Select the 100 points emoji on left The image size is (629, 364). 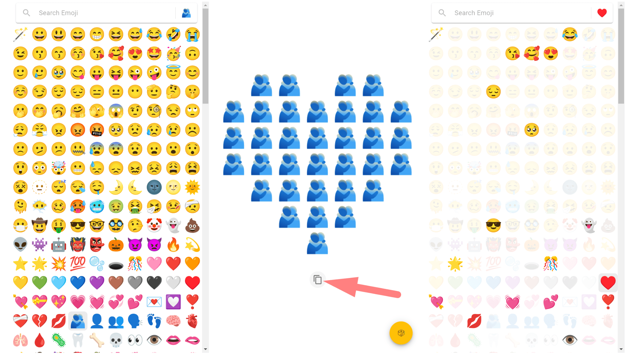pos(78,264)
